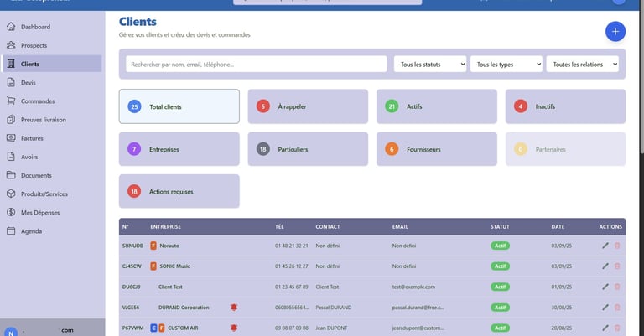Go to Prospects menu item
The width and height of the screenshot is (644, 336).
tap(52, 45)
